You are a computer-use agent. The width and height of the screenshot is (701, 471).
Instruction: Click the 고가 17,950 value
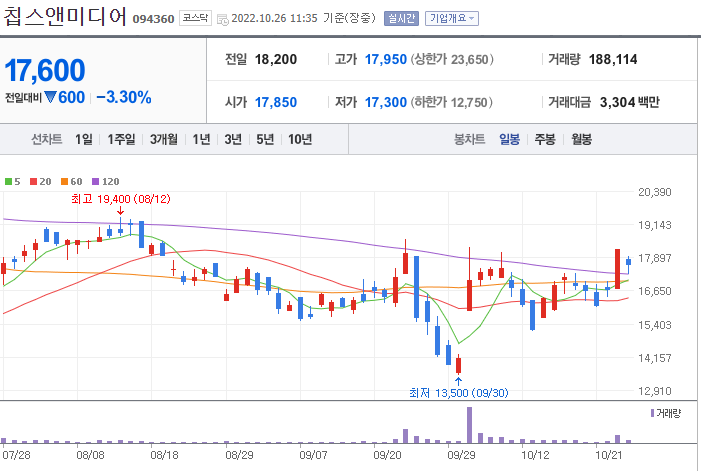386,59
